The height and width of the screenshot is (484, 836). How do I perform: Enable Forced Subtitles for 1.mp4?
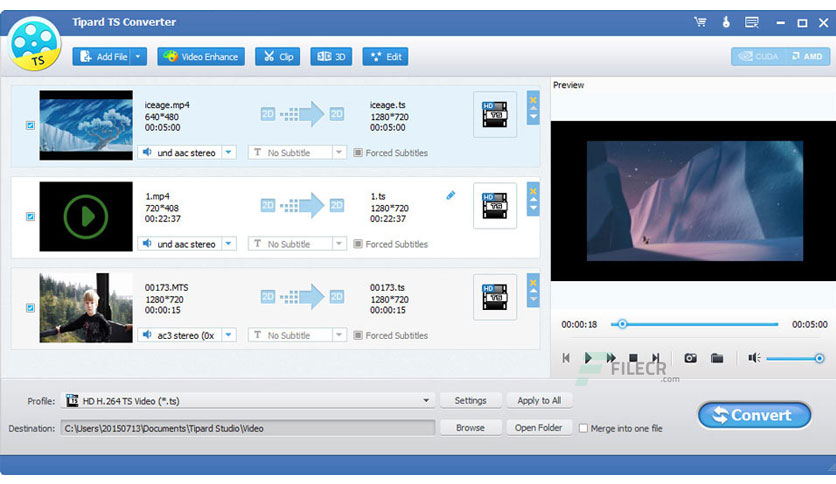[358, 244]
